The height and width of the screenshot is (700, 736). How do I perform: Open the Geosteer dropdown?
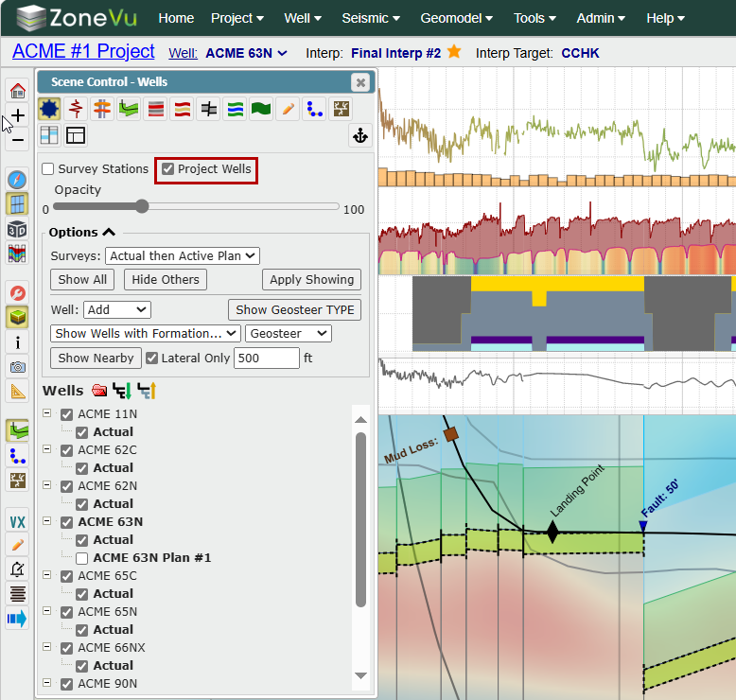[289, 333]
